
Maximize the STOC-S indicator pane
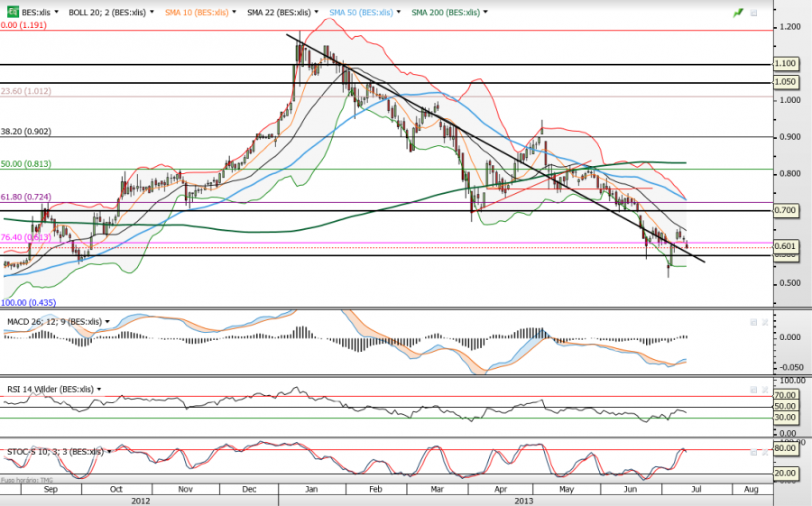[x=754, y=452]
